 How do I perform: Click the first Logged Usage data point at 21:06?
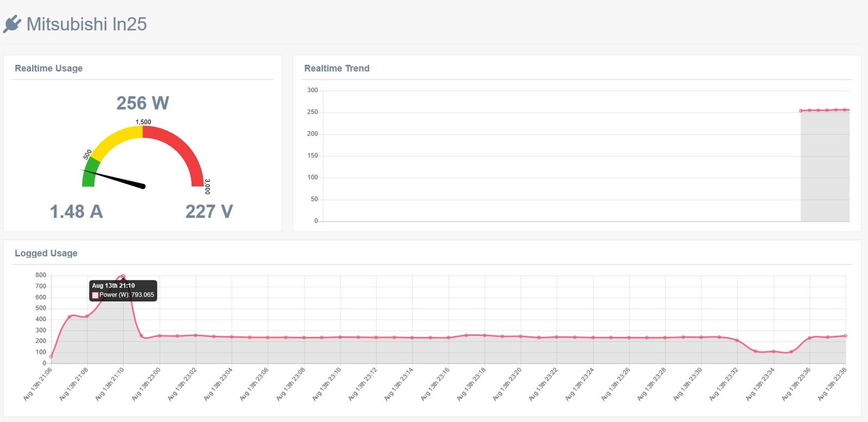click(51, 356)
